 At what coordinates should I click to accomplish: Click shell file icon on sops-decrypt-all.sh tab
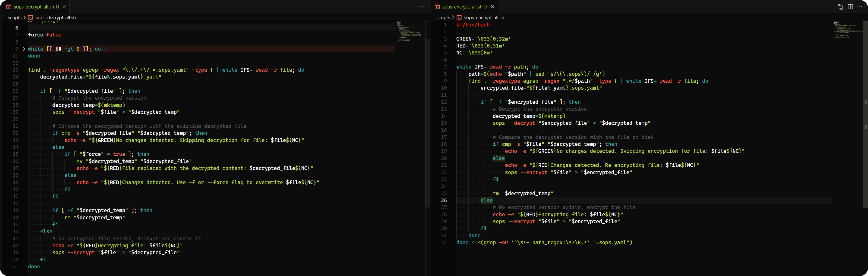click(9, 7)
